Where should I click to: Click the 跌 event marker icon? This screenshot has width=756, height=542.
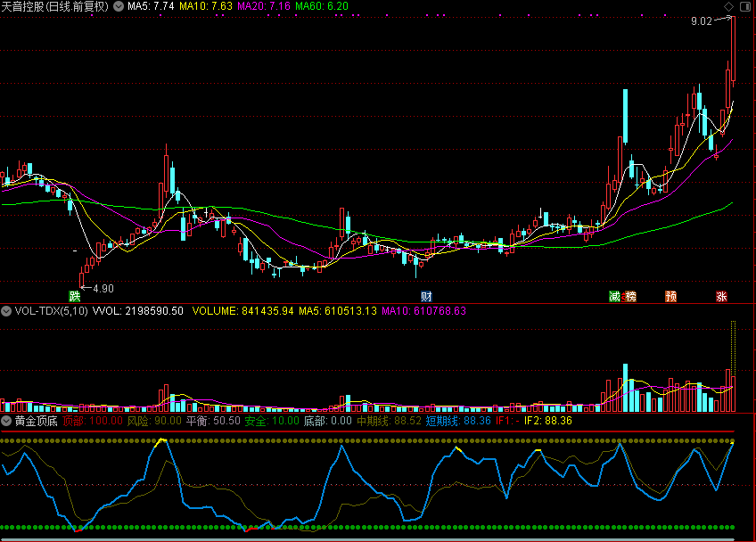point(75,296)
